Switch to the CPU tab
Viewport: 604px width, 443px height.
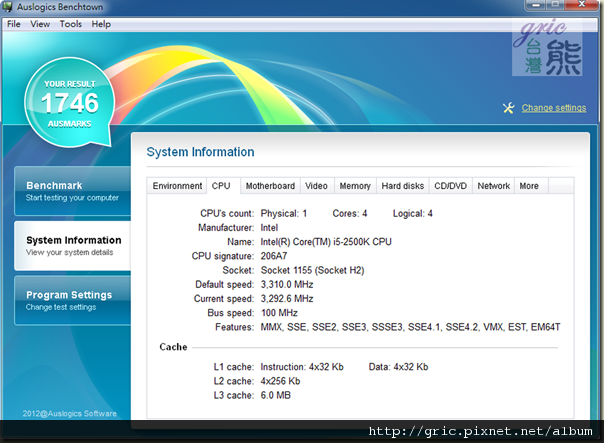point(221,186)
